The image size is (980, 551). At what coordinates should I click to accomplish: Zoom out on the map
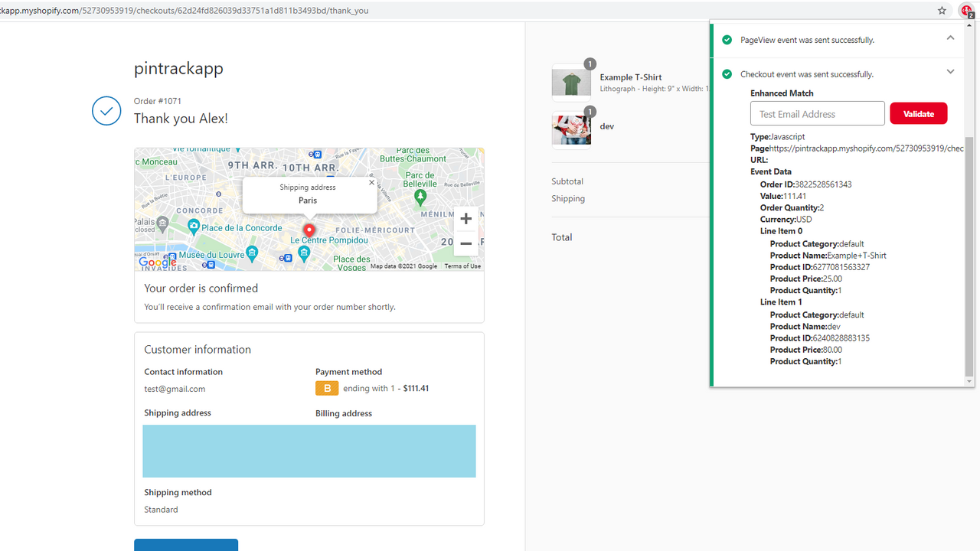point(465,243)
